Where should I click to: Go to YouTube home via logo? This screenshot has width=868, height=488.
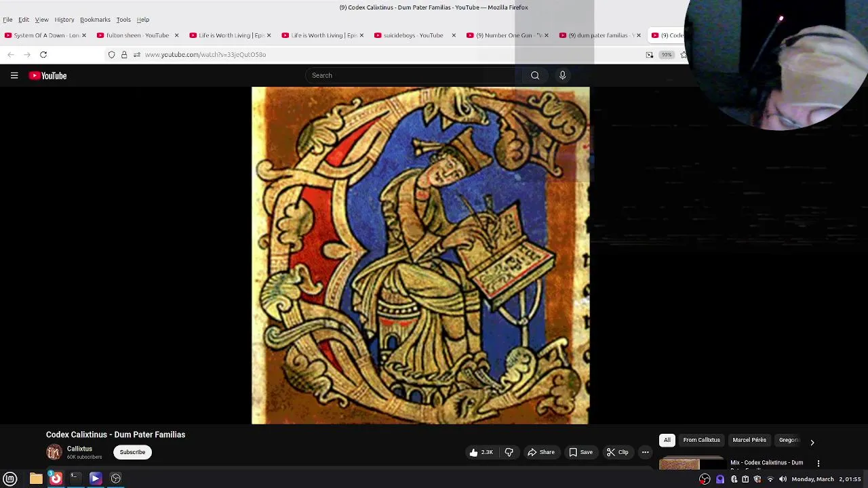pyautogui.click(x=47, y=76)
